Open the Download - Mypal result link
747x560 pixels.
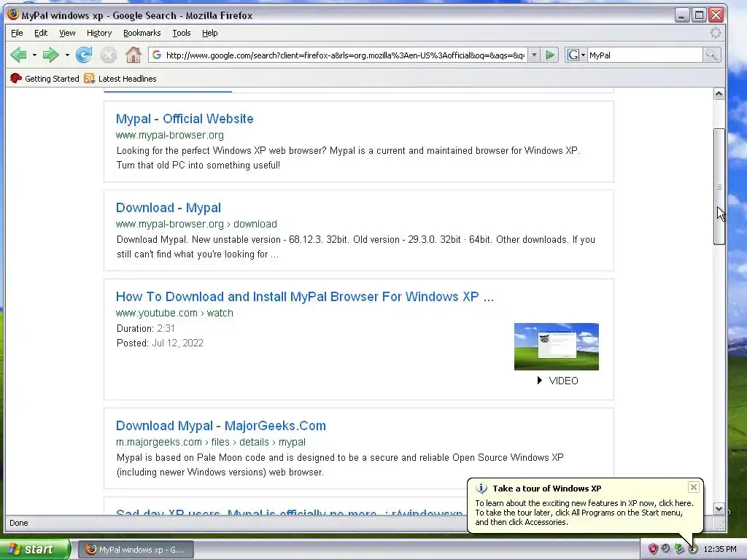169,208
